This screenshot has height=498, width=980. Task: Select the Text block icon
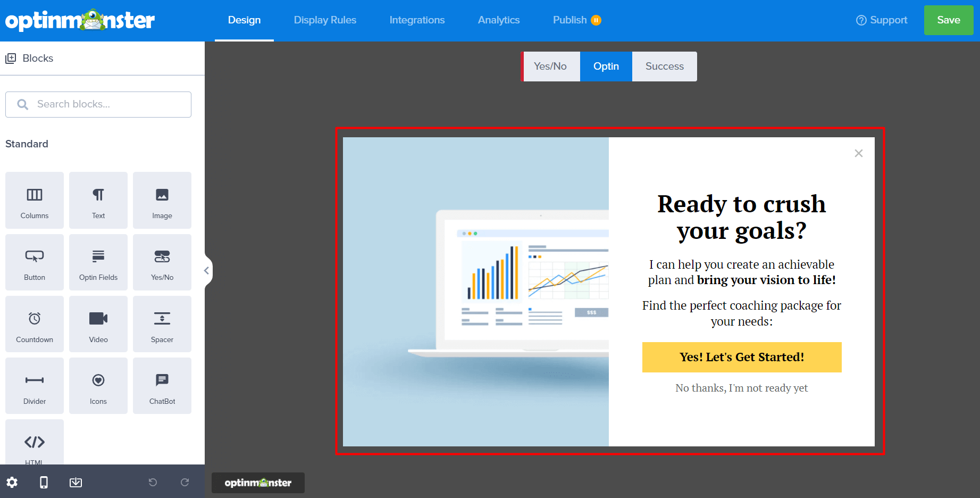point(98,201)
